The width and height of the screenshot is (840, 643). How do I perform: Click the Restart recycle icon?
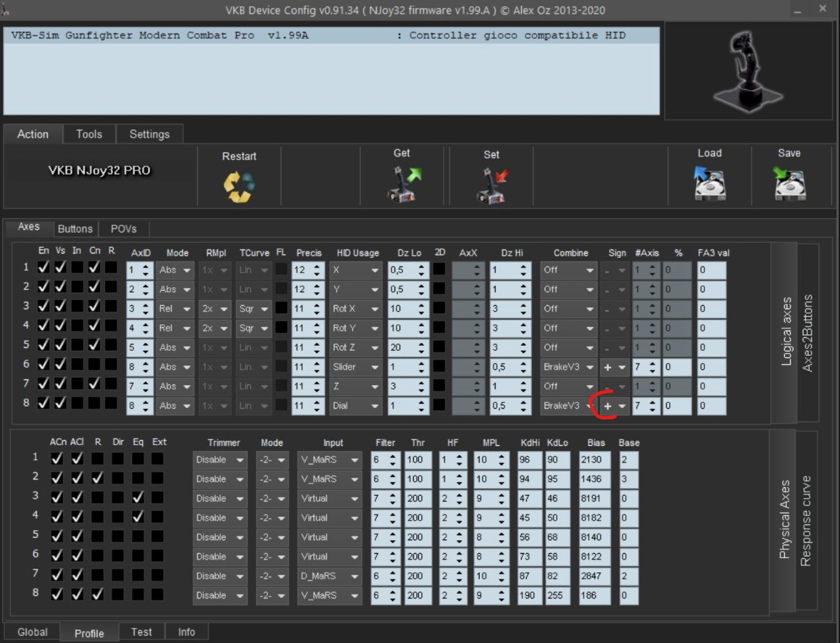tap(239, 186)
